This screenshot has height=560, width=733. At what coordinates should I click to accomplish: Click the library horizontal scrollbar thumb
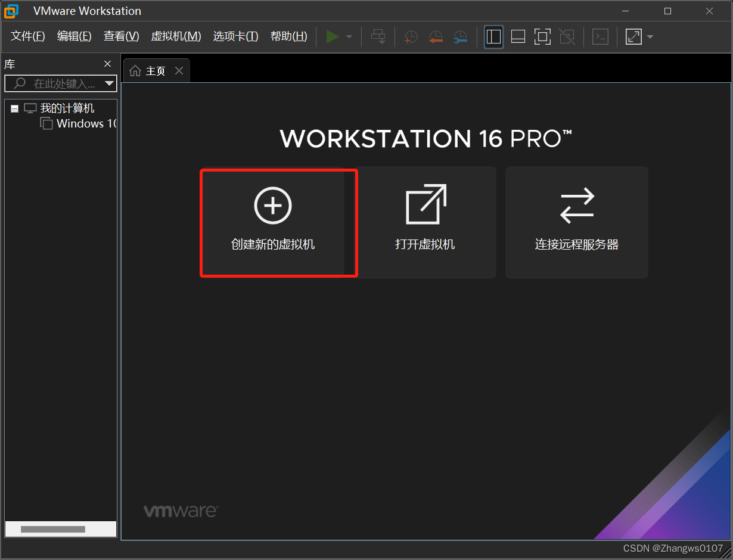pyautogui.click(x=53, y=529)
